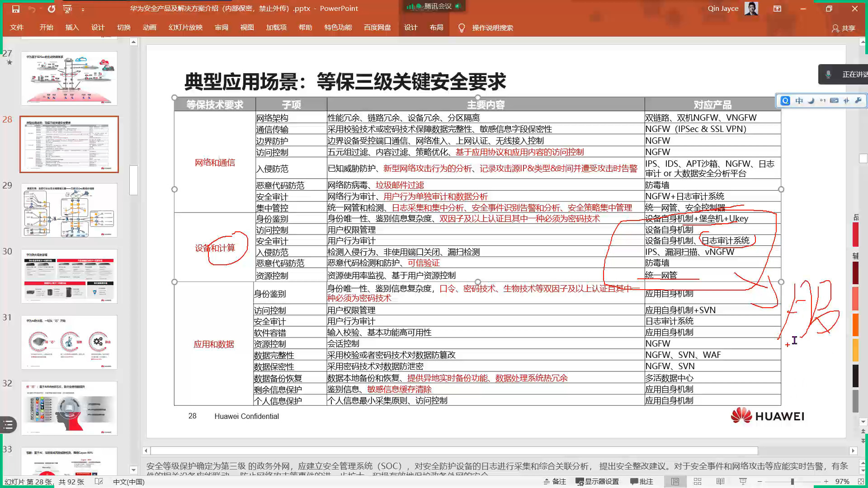
Task: Open the Customize Quick Access Toolbar dropdown
Action: click(83, 9)
